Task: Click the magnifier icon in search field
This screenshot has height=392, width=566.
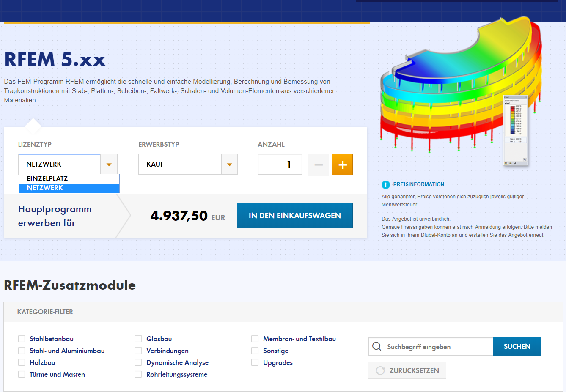Action: 376,347
